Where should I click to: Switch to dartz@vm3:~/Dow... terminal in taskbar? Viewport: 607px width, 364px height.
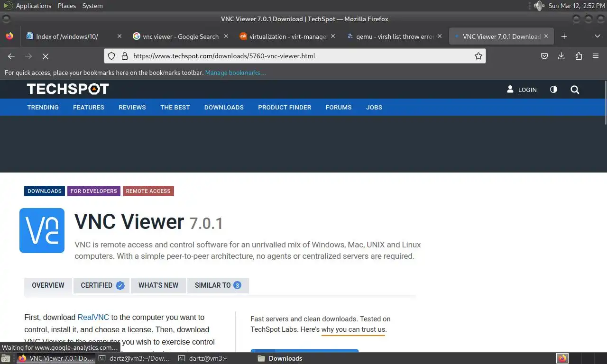click(x=135, y=358)
